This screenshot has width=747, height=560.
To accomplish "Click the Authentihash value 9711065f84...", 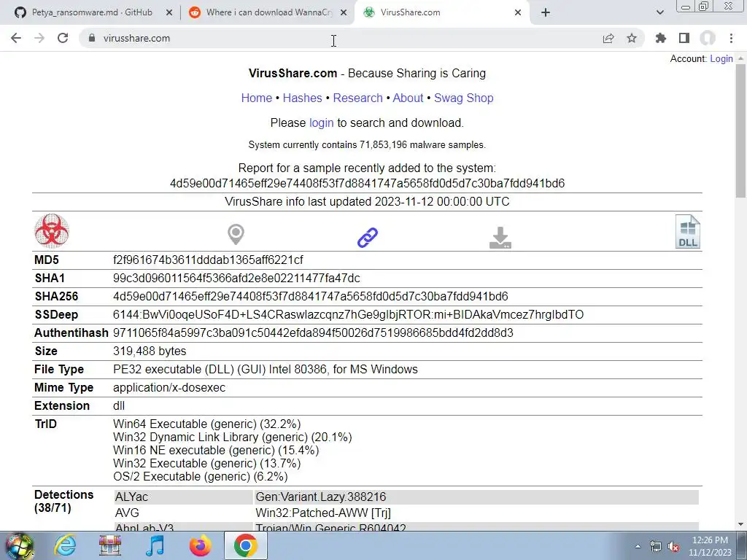I will coord(313,332).
